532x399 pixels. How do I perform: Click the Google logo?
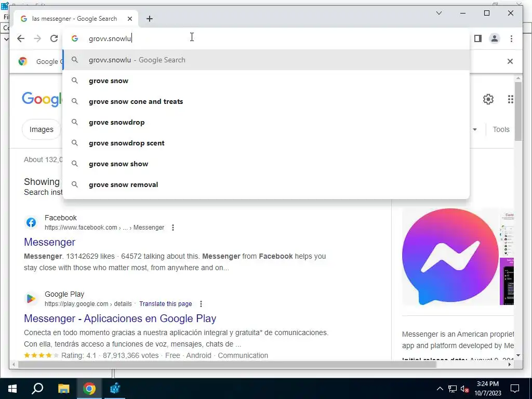[x=42, y=99]
